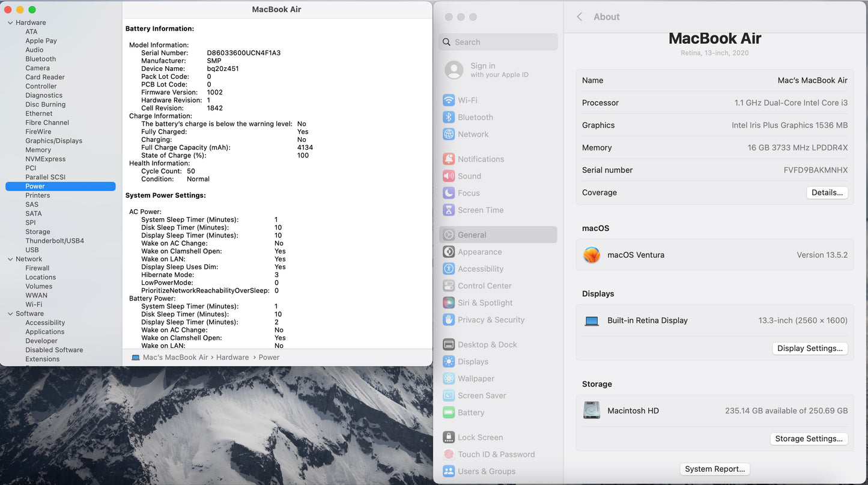Go back using the About chevron
Screen dimensions: 868x485
(x=580, y=17)
